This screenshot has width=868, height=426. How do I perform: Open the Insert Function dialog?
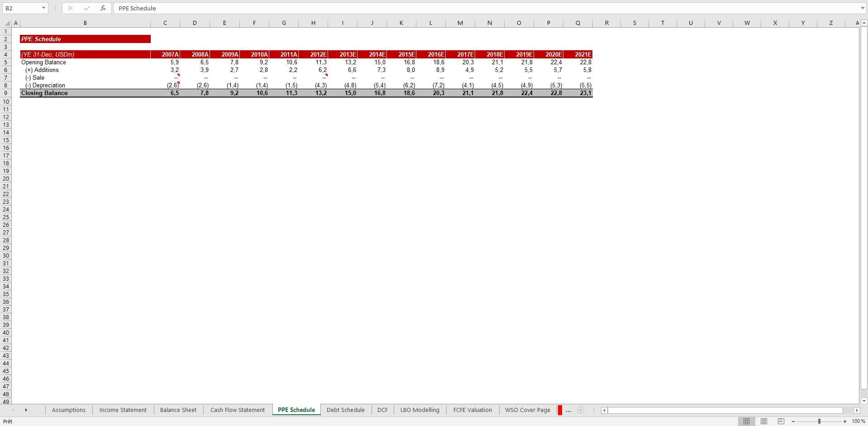tap(103, 8)
